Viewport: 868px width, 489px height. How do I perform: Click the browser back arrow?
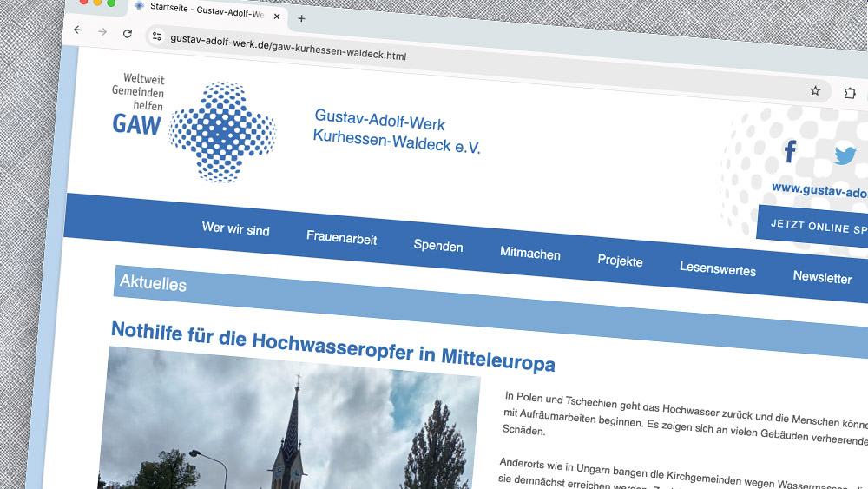[x=78, y=30]
